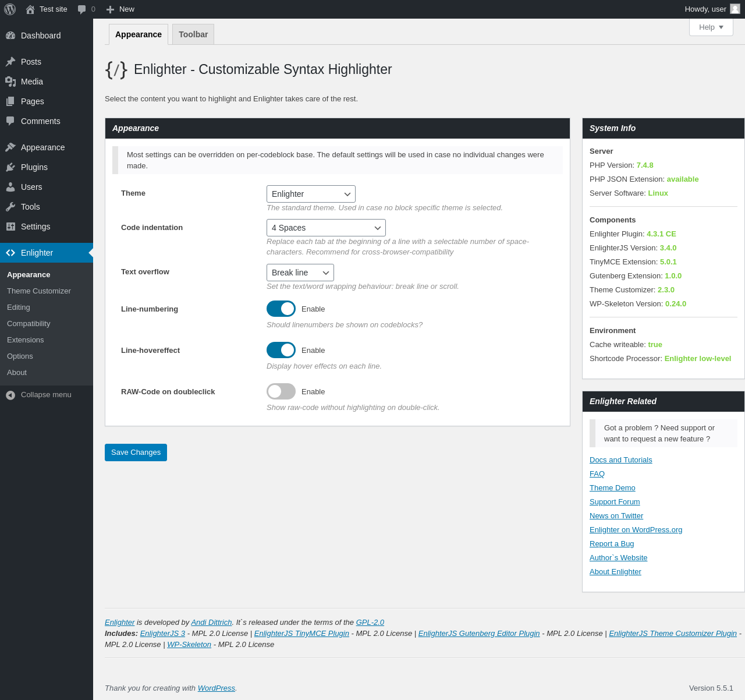This screenshot has width=745, height=700.
Task: Click the Enlighter code brackets sidebar icon
Action: click(10, 253)
